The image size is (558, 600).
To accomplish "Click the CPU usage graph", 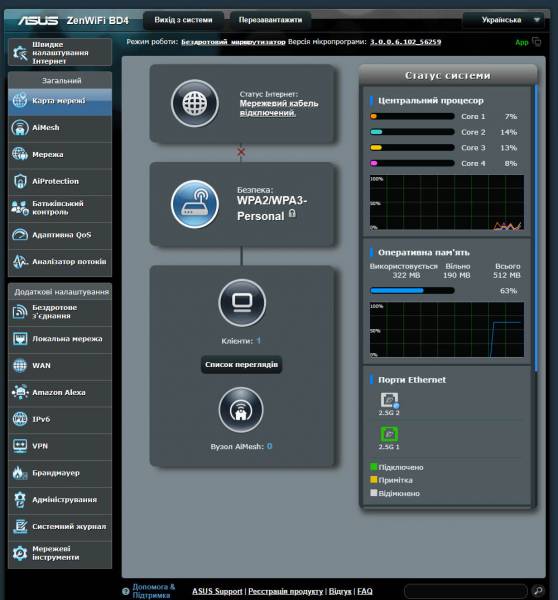I will pos(447,202).
